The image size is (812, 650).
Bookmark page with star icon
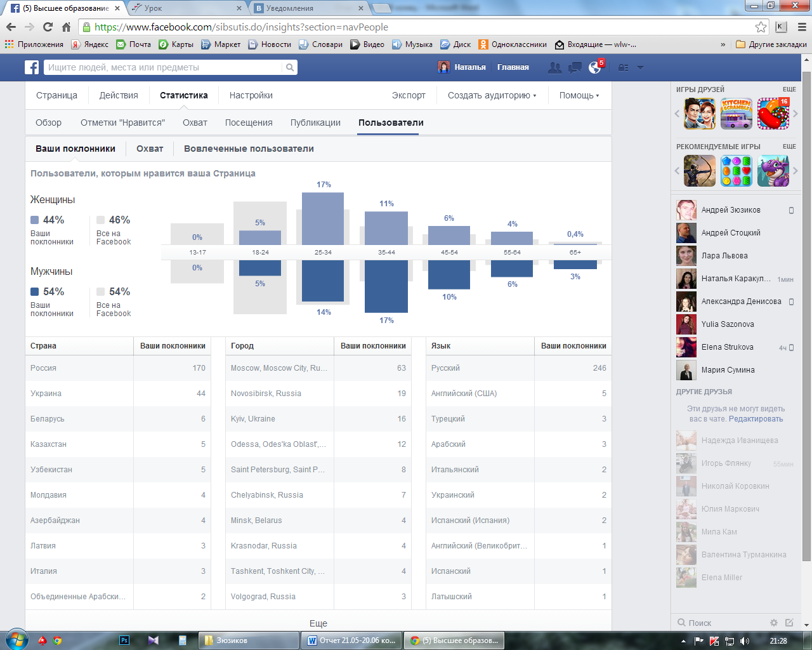point(761,27)
